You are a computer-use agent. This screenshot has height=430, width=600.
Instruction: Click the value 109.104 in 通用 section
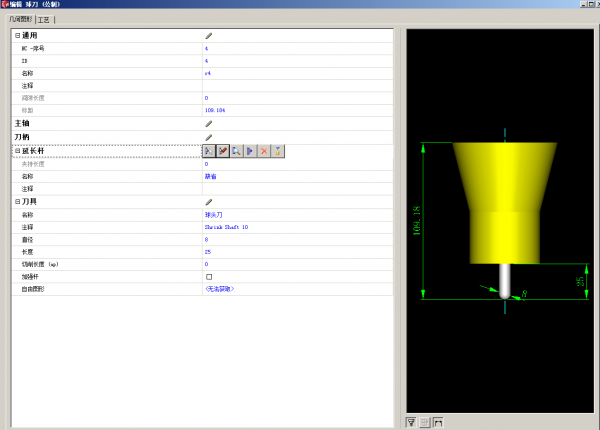(x=215, y=110)
